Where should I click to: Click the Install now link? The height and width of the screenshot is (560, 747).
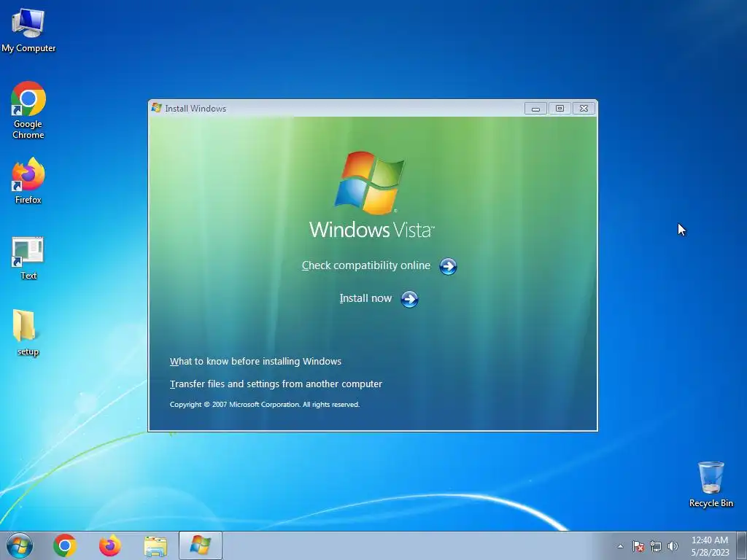[x=365, y=298]
